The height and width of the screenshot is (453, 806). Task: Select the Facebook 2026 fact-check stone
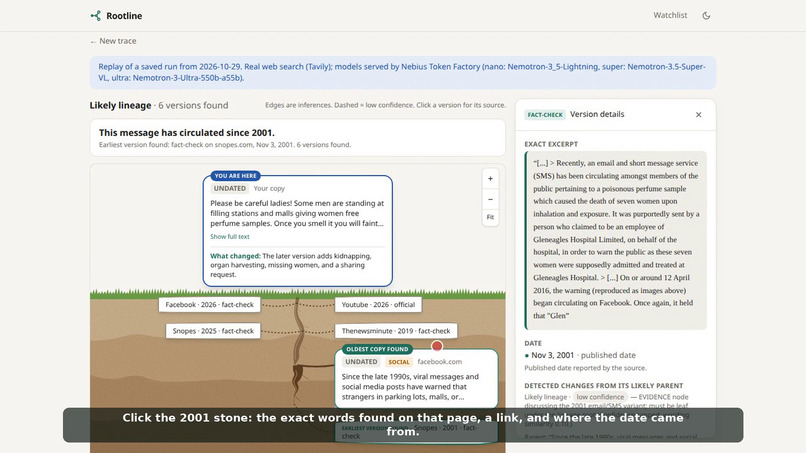pyautogui.click(x=210, y=305)
